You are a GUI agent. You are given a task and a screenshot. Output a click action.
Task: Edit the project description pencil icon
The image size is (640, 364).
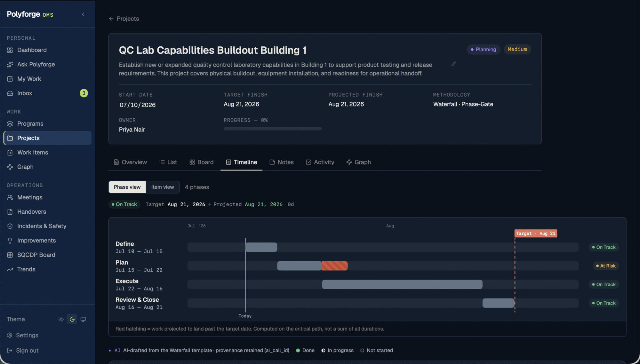coord(453,64)
